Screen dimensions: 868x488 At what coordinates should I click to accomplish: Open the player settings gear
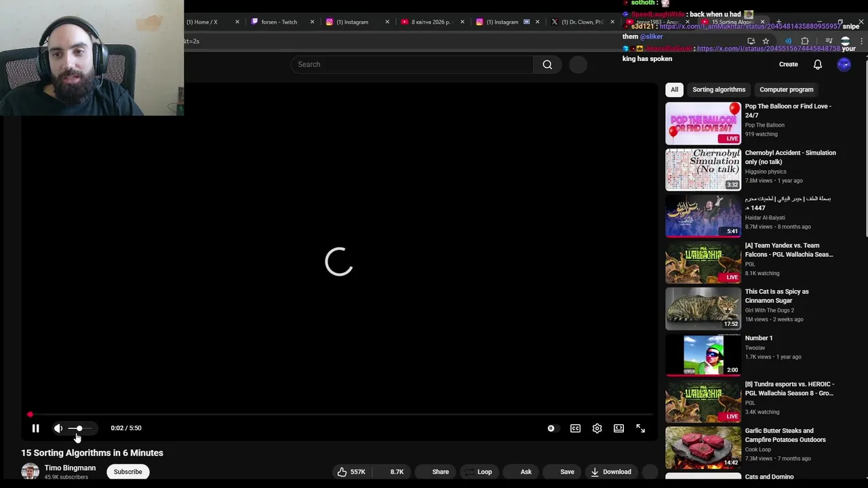coord(597,428)
